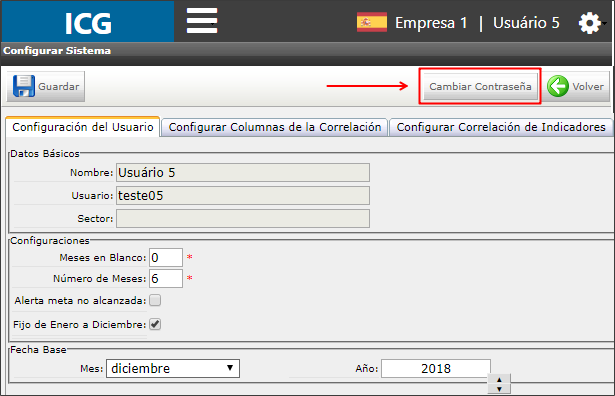The image size is (615, 396).
Task: Click Cambiar Contraseña button
Action: [480, 86]
